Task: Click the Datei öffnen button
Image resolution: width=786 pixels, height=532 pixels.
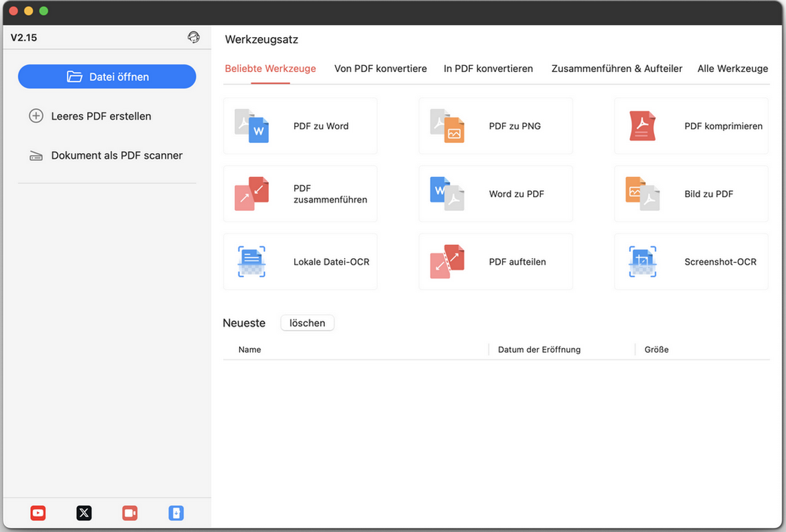Action: pyautogui.click(x=107, y=77)
